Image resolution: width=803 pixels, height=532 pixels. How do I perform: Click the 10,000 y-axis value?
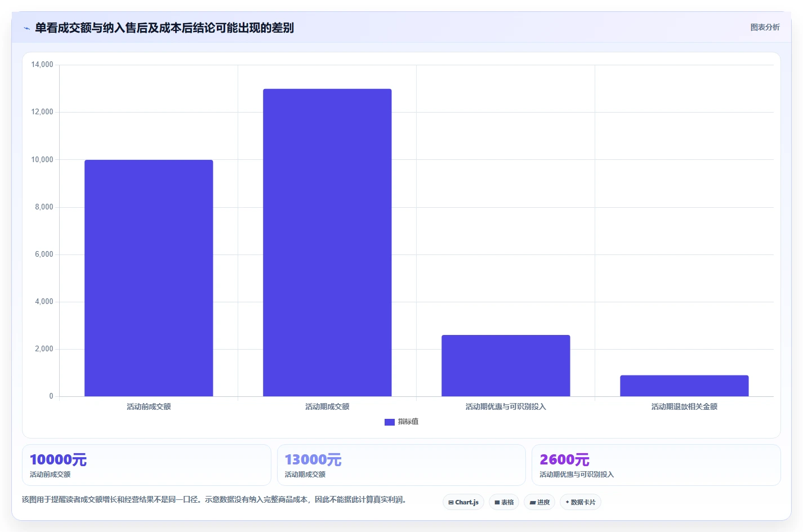point(42,160)
